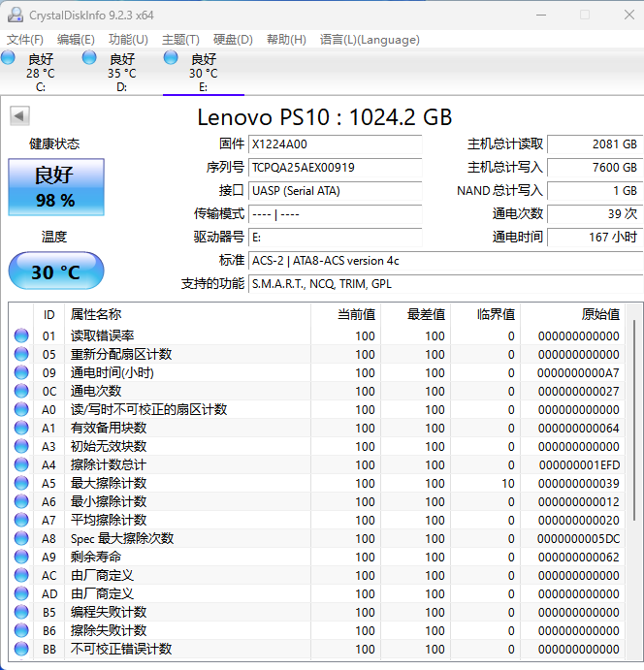This screenshot has width=644, height=670.
Task: Click status orb for BB 不可校正错误计数
Action: coord(21,650)
